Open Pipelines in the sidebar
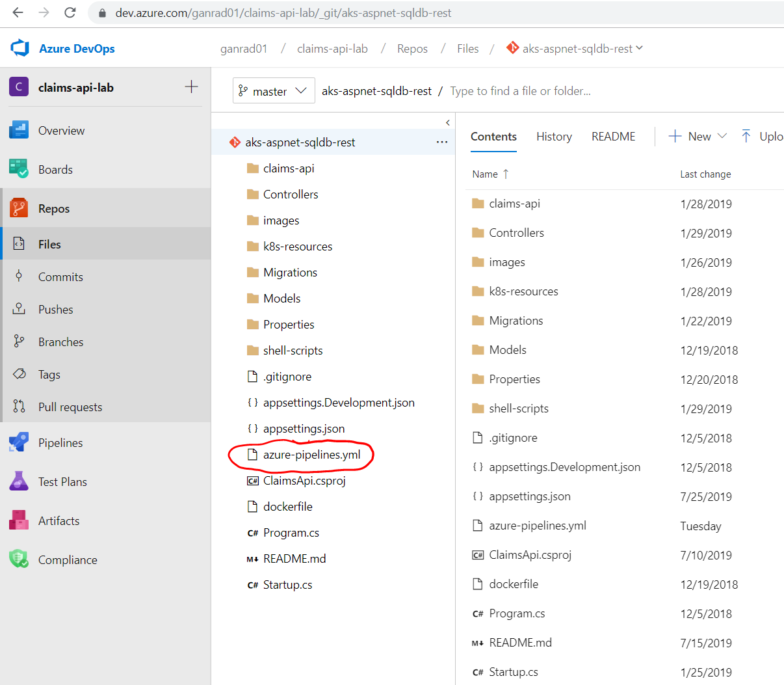Image resolution: width=784 pixels, height=685 pixels. click(105, 442)
